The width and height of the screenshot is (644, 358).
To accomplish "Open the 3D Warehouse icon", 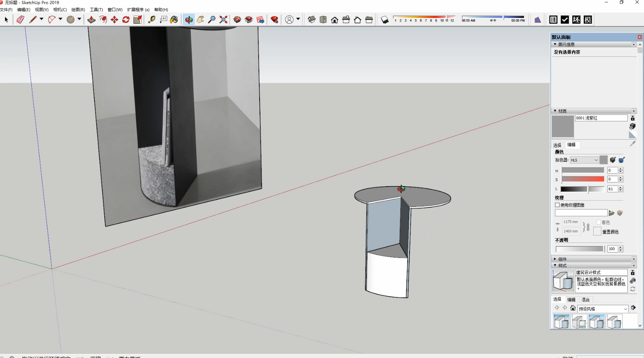I will click(x=237, y=19).
